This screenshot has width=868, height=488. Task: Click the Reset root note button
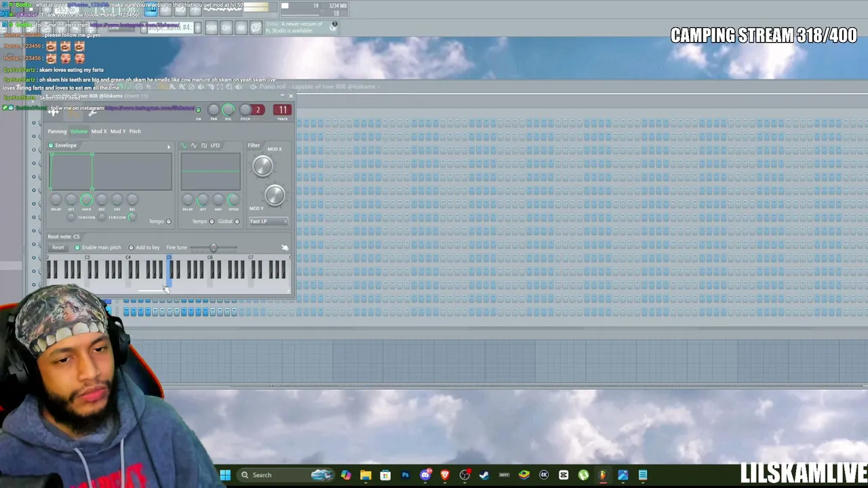(x=58, y=247)
